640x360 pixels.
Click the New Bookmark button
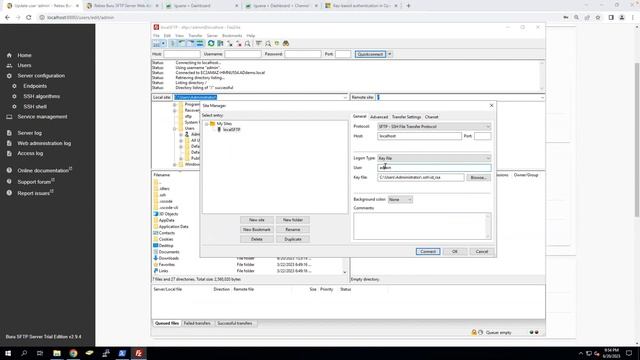[x=257, y=230]
